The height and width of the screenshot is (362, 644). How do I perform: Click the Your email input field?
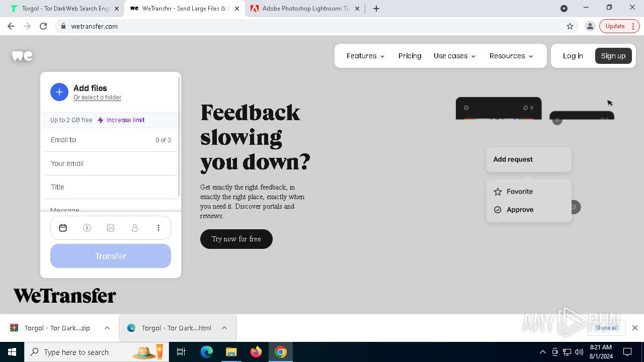111,163
